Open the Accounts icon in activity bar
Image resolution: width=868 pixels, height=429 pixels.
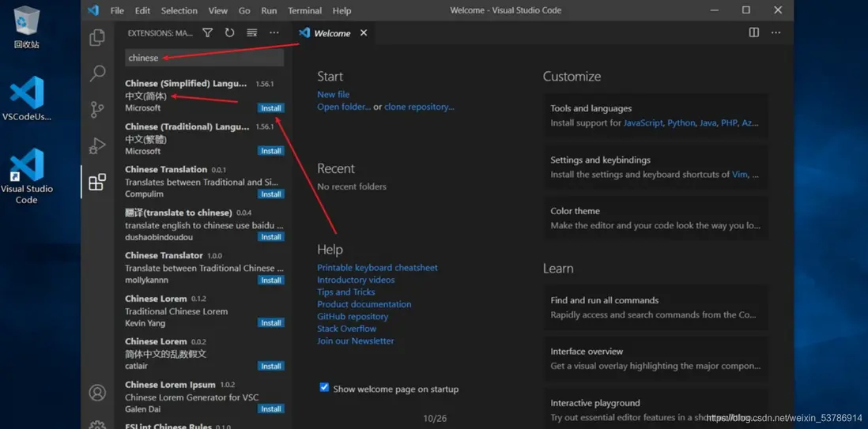97,393
